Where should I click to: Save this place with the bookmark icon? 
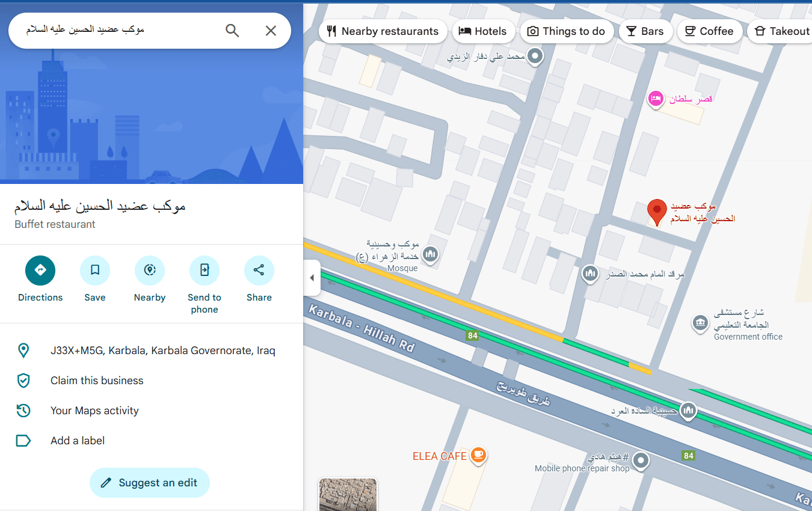pyautogui.click(x=95, y=271)
